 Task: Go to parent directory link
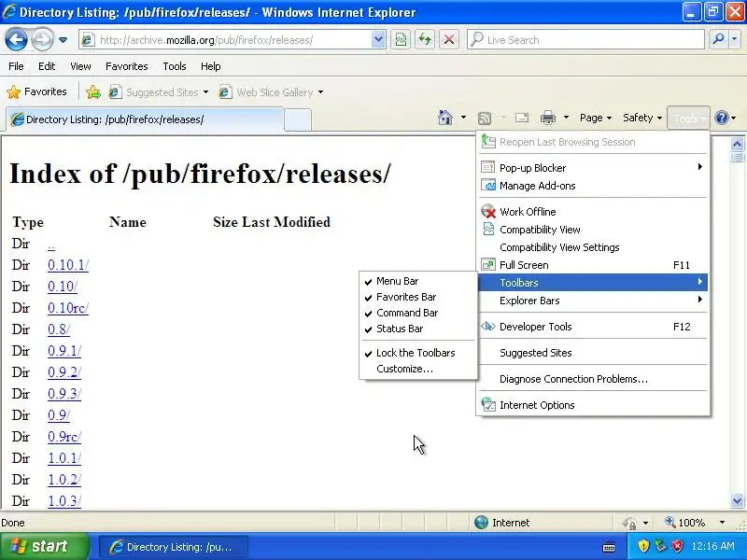click(x=51, y=246)
